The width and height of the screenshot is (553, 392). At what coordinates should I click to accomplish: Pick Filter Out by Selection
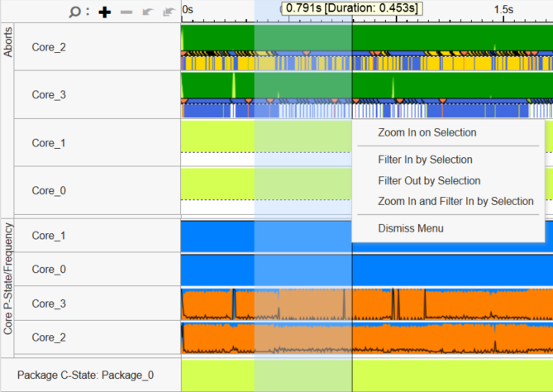click(x=429, y=180)
